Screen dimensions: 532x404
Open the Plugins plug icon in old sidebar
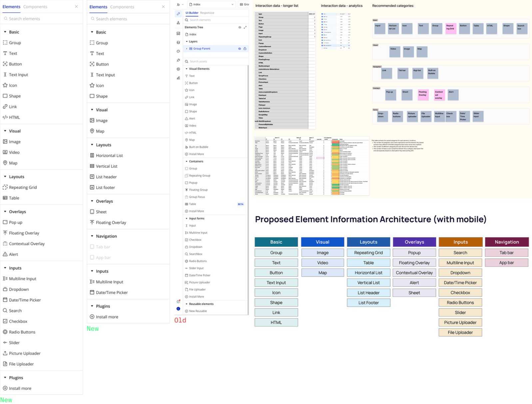[x=178, y=60]
